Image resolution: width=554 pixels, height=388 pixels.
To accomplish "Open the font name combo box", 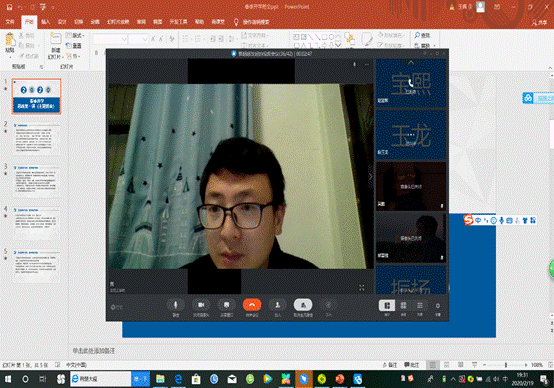I will (x=110, y=39).
